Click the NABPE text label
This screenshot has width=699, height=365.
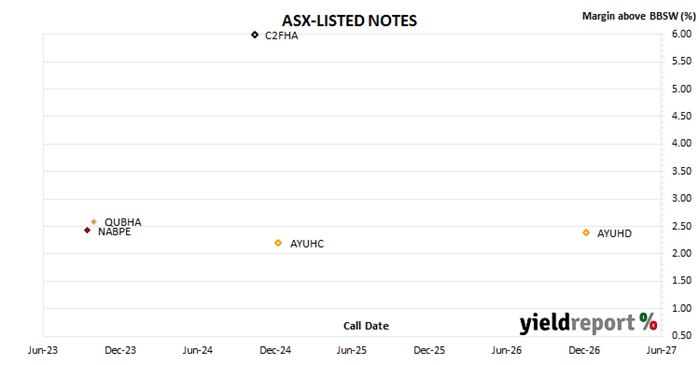click(115, 232)
